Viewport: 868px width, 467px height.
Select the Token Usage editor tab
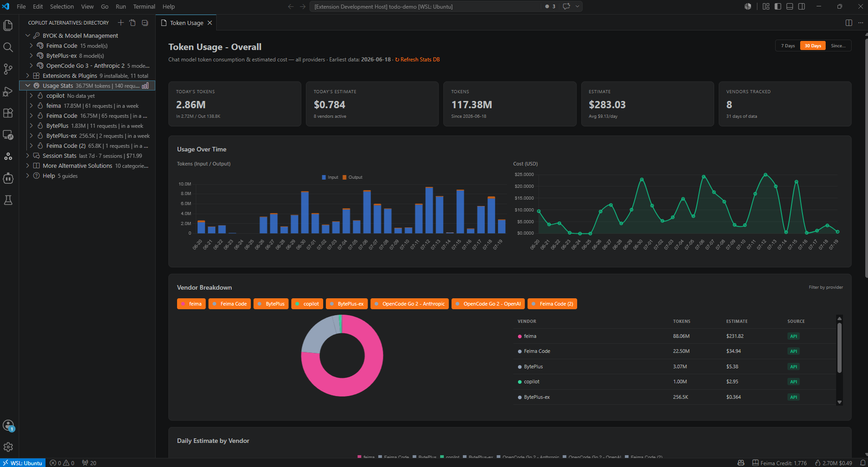[186, 23]
